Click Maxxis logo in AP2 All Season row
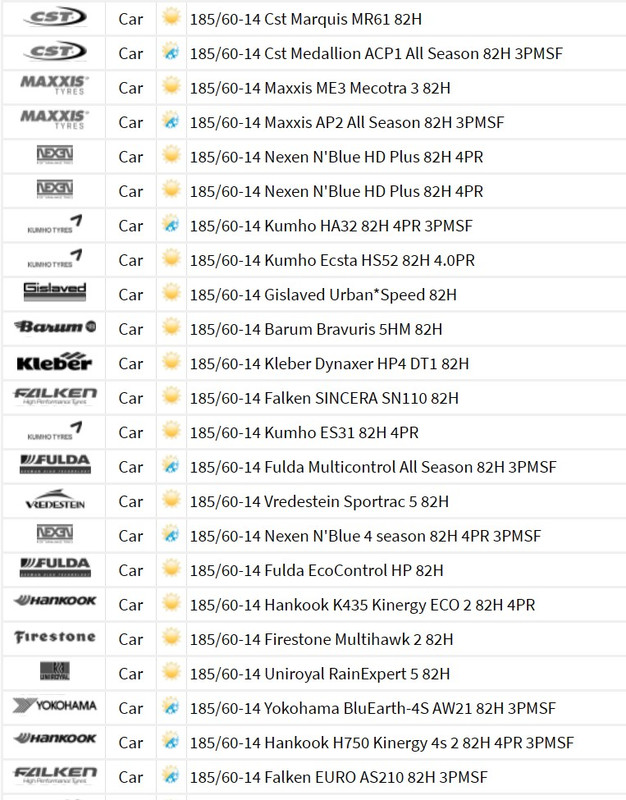 (x=55, y=120)
